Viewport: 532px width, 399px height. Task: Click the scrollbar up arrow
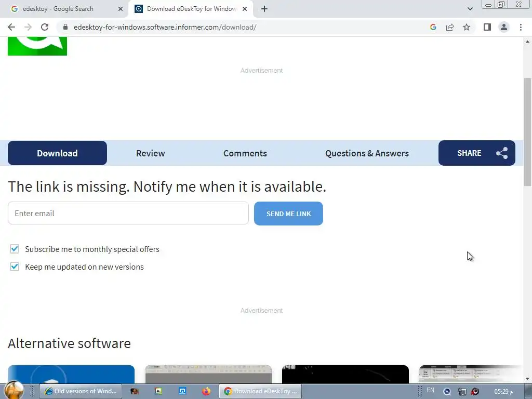(527, 42)
